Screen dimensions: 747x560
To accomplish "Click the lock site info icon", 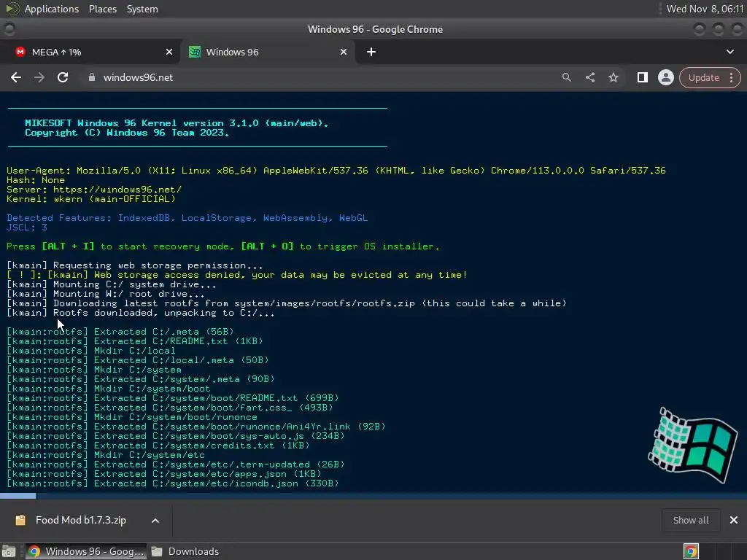I will click(92, 77).
